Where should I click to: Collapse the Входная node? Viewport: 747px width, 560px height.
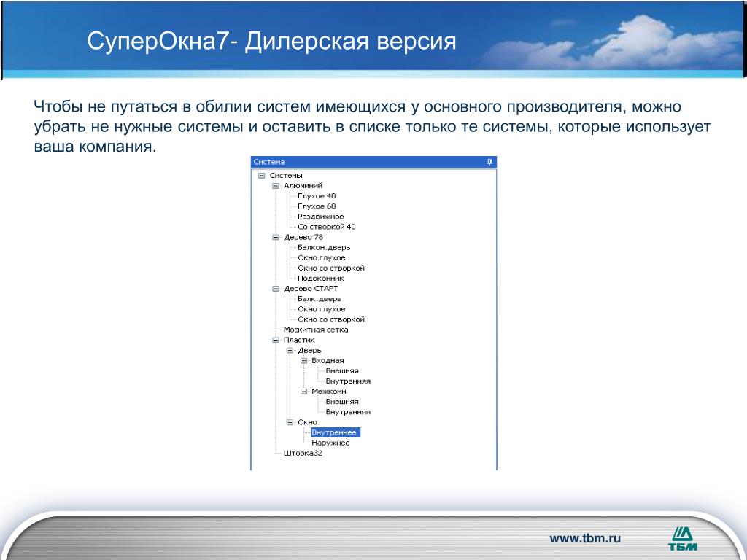[x=303, y=360]
